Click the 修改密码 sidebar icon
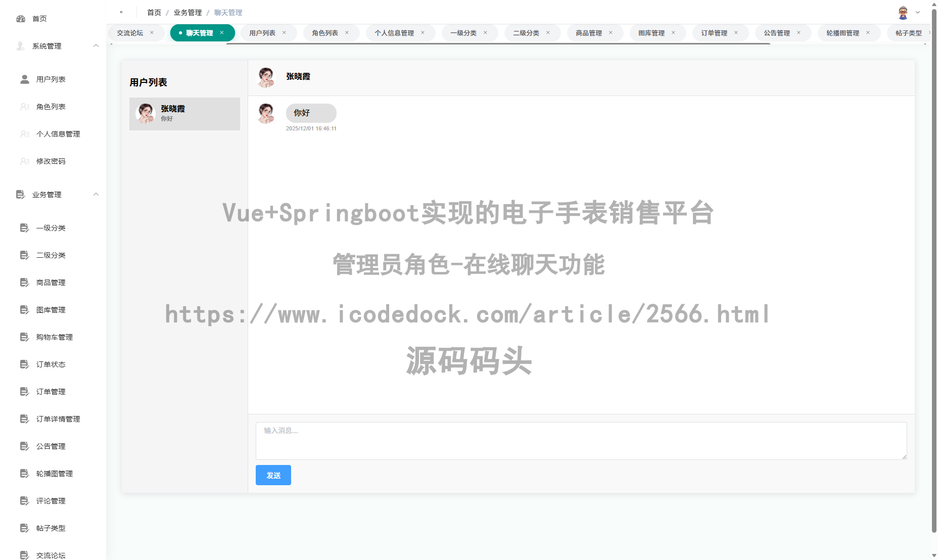Image resolution: width=938 pixels, height=560 pixels. tap(25, 161)
